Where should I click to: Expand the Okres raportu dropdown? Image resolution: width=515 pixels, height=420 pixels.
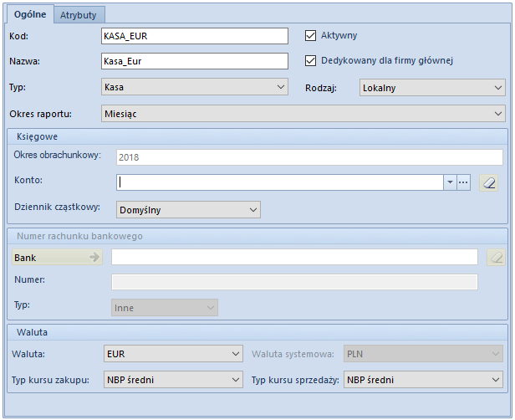point(303,114)
